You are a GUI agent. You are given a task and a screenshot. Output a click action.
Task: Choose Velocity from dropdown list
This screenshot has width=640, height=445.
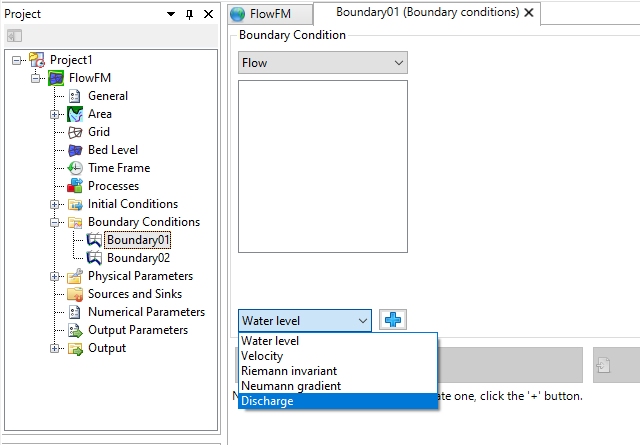[338, 356]
